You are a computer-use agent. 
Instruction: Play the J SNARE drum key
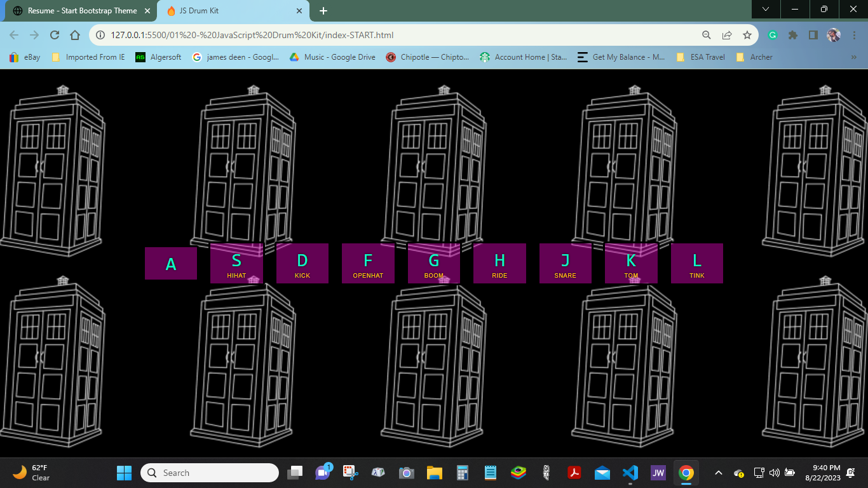tap(566, 263)
